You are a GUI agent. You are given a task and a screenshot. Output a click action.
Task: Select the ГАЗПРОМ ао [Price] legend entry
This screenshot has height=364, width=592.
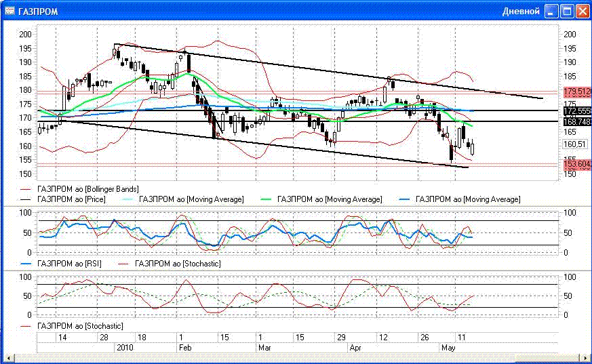63,199
